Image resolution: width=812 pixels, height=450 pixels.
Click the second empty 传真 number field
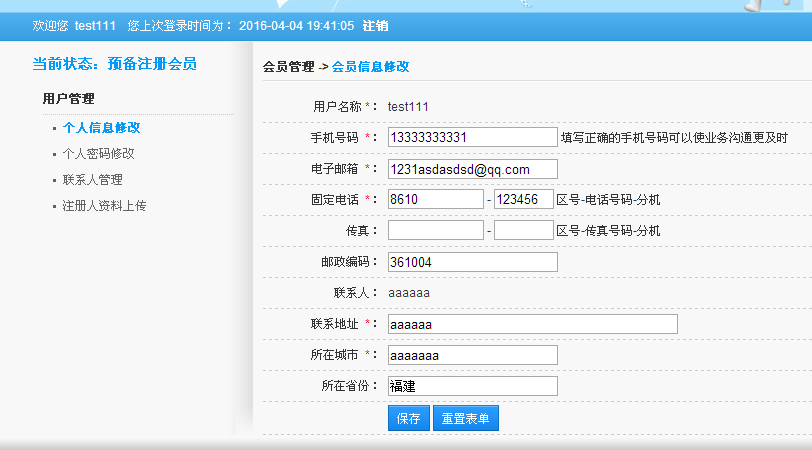[524, 230]
